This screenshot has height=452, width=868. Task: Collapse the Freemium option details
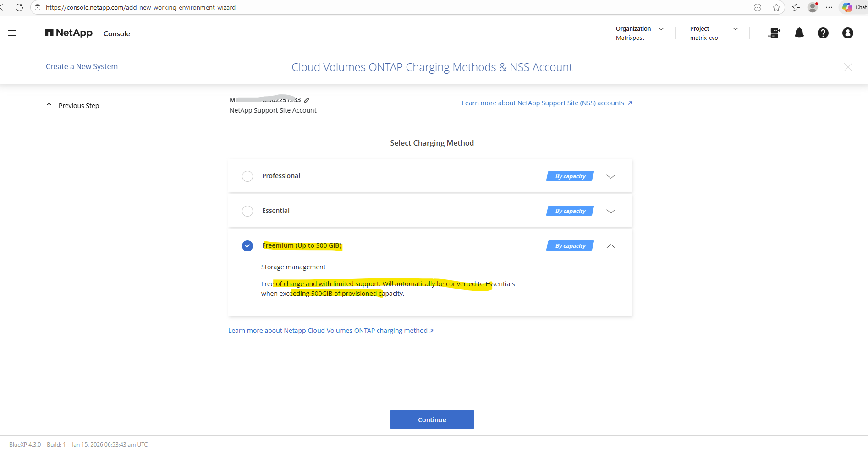click(611, 246)
